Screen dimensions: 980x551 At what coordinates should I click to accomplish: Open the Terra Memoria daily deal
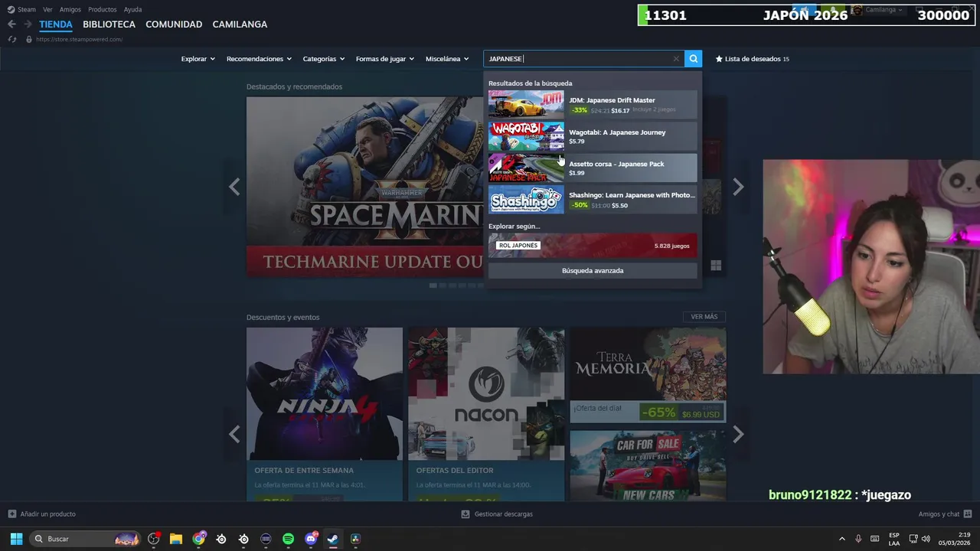click(648, 375)
